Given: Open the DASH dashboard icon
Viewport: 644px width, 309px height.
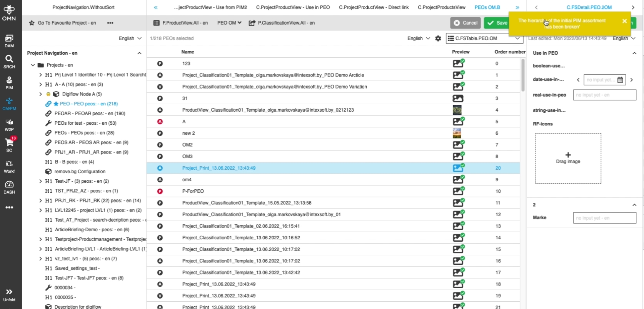Looking at the screenshot, I should click(x=9, y=187).
